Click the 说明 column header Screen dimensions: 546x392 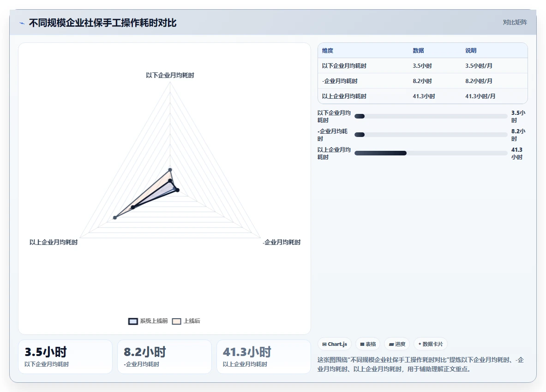(471, 50)
